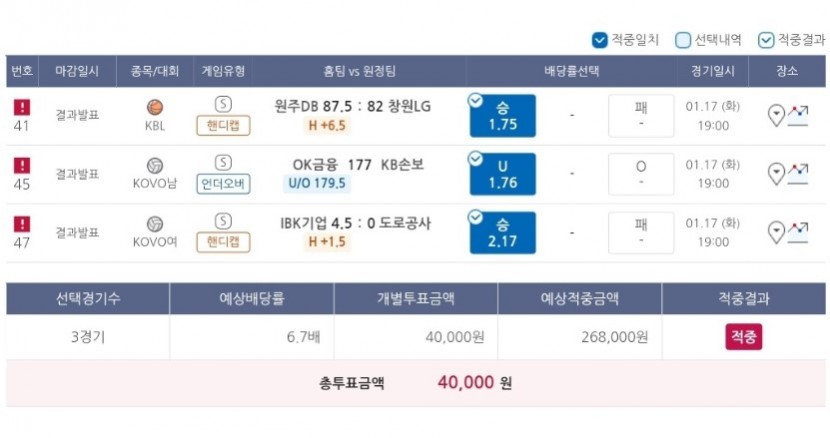Click the red 적중 result badge
The height and width of the screenshot is (438, 830).
click(743, 336)
